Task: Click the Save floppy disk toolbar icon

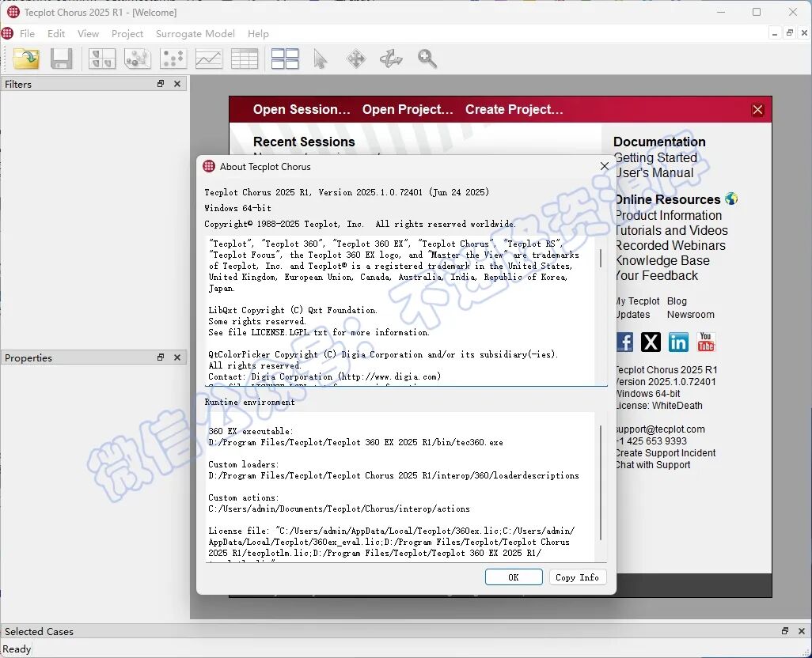Action: pyautogui.click(x=61, y=59)
